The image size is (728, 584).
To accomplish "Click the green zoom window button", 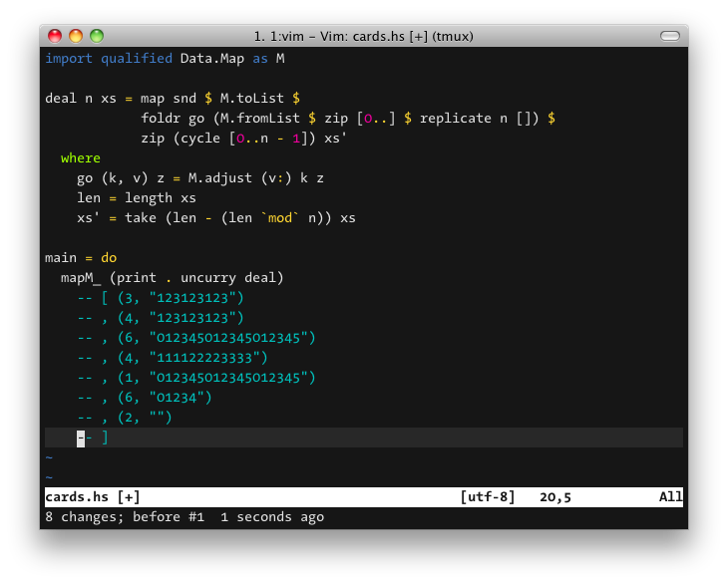I will (97, 36).
